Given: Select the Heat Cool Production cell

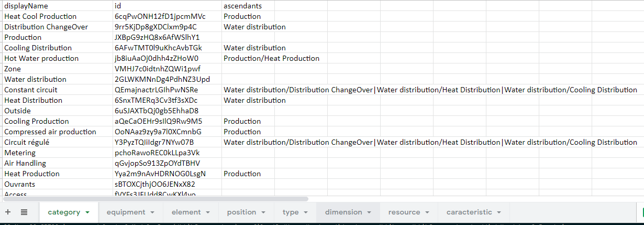Looking at the screenshot, I should coord(40,16).
